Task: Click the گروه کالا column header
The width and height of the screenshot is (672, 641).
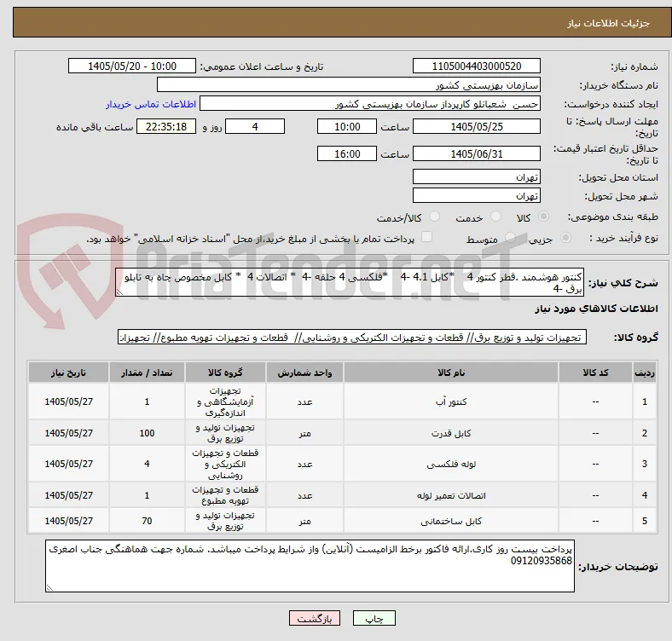Action: pos(225,372)
